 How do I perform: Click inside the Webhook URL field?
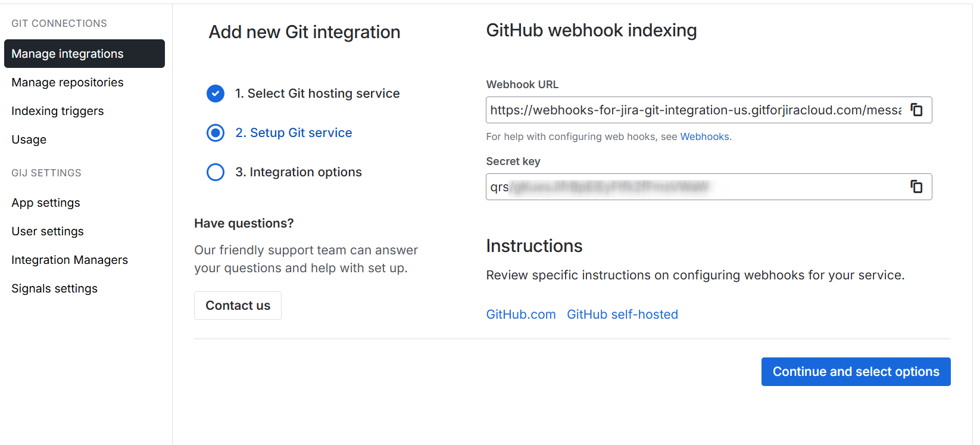pyautogui.click(x=691, y=110)
